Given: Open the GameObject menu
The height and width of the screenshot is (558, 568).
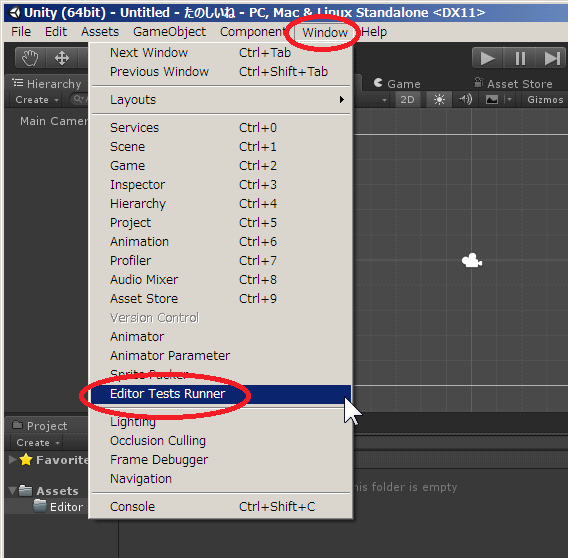Looking at the screenshot, I should (169, 32).
